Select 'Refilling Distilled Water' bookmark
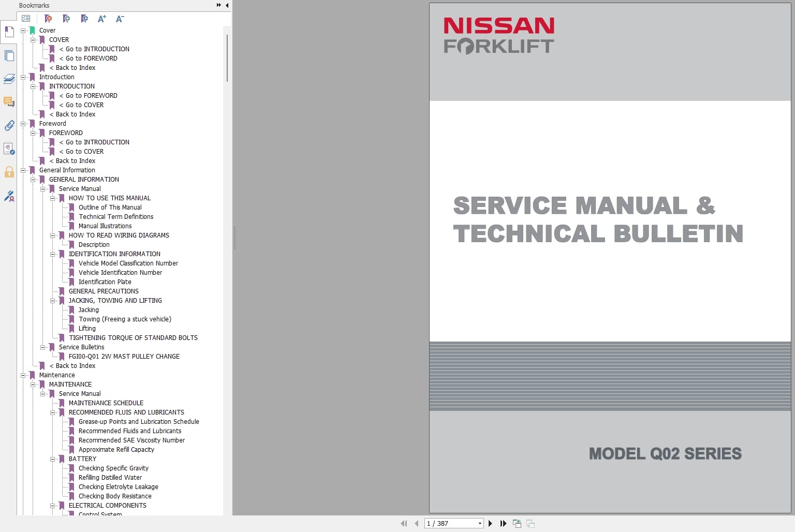This screenshot has width=795, height=532. pos(110,478)
